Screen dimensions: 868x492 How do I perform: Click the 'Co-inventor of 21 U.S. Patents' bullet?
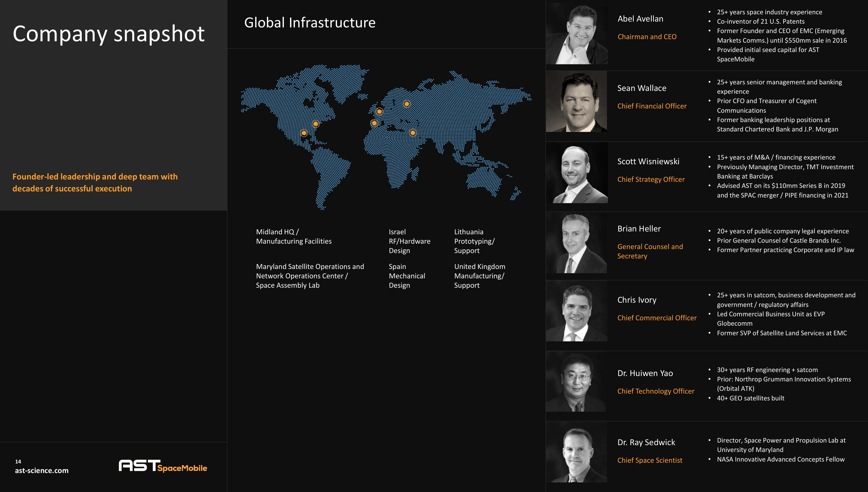tap(760, 22)
